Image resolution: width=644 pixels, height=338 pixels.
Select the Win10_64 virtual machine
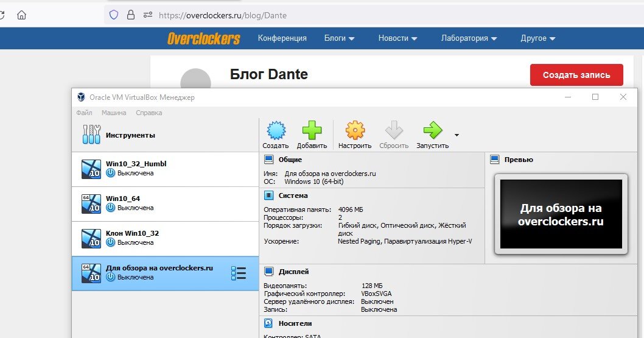click(165, 204)
